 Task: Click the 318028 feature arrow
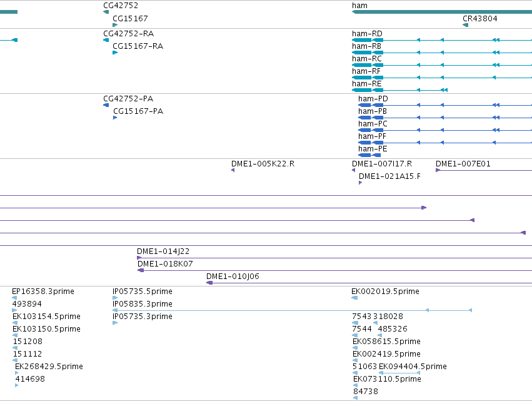(x=375, y=323)
